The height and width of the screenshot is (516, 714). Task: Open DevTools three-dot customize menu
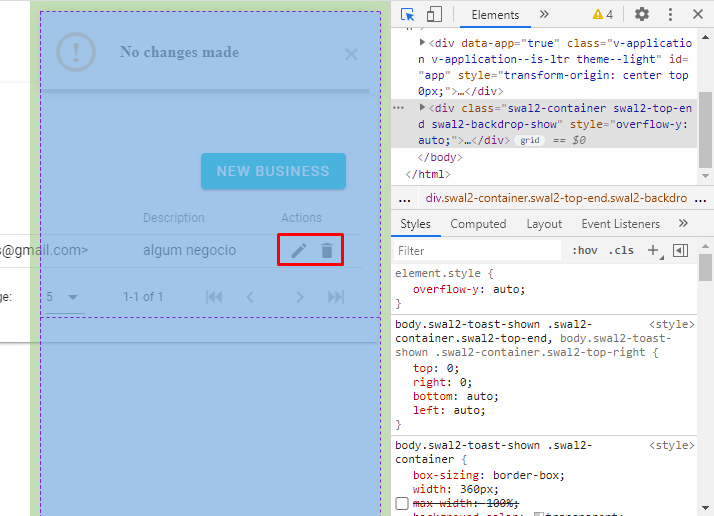[670, 15]
